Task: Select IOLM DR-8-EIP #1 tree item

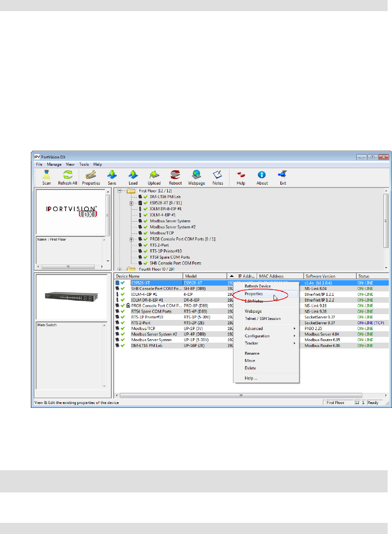Action: (x=165, y=209)
